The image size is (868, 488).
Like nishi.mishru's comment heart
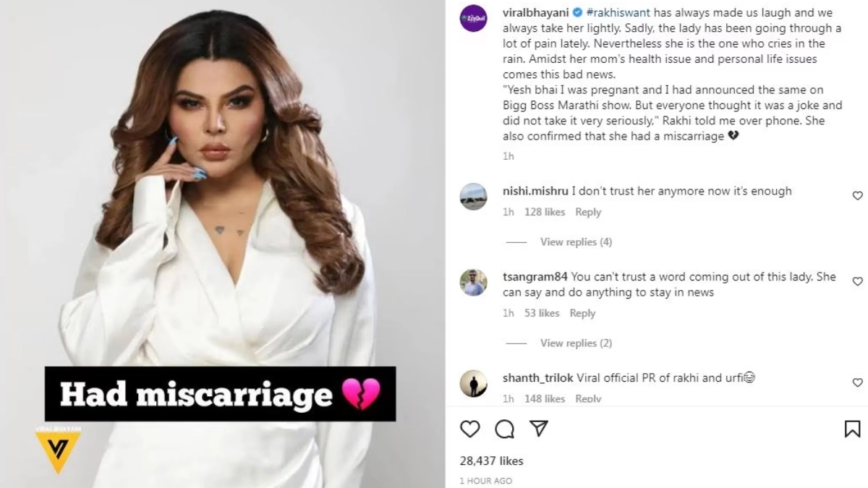[x=857, y=196]
